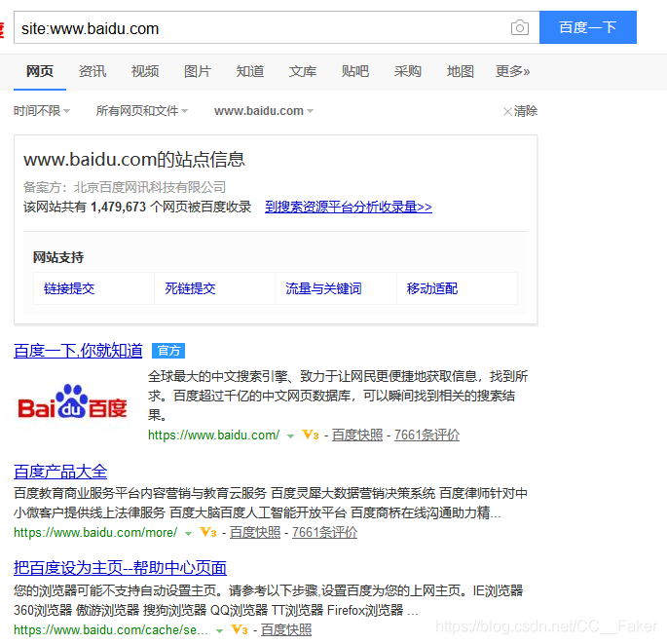The width and height of the screenshot is (667, 644).
Task: Click the 官方 badge next to first result
Action: click(168, 351)
